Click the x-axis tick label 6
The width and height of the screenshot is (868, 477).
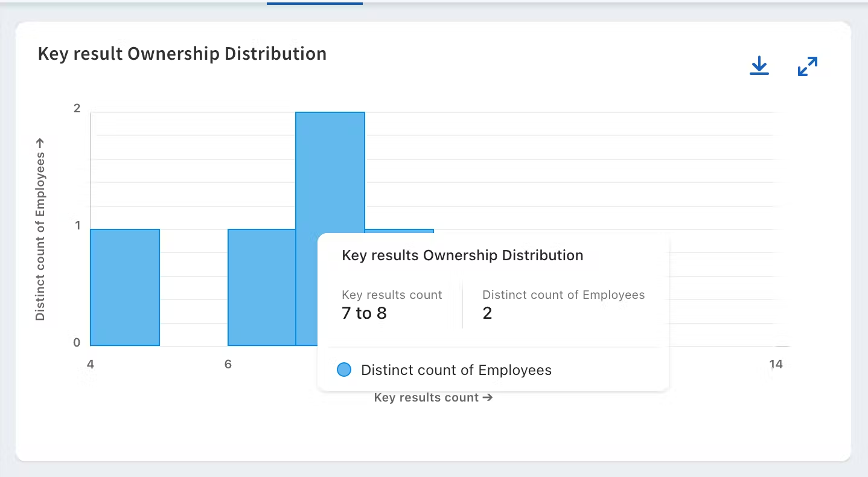[228, 364]
